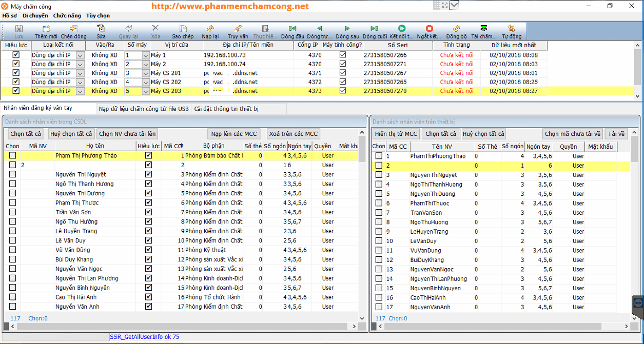Click the Hiển thị từ MCC button
The image size is (644, 344).
(396, 134)
